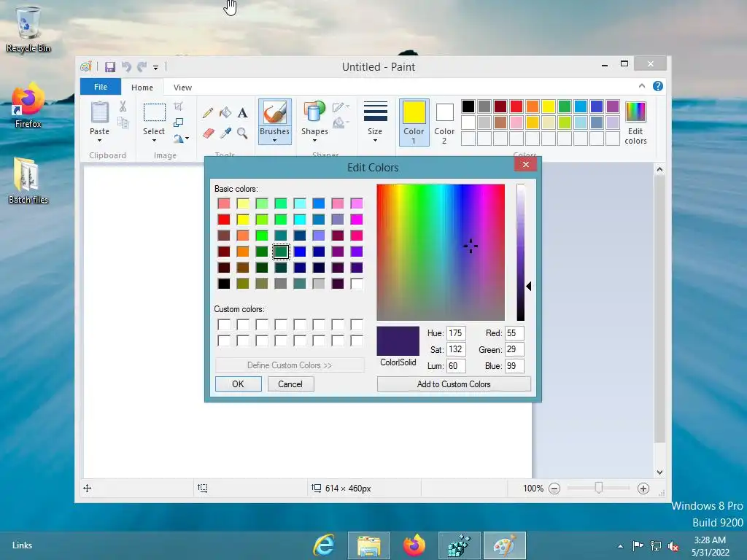Screen dimensions: 747x560
Task: Click the Shapes gallery icon
Action: [x=314, y=112]
